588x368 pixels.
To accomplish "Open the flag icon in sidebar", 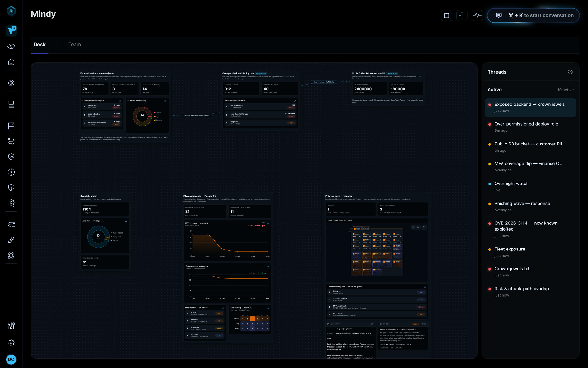I will (x=11, y=126).
